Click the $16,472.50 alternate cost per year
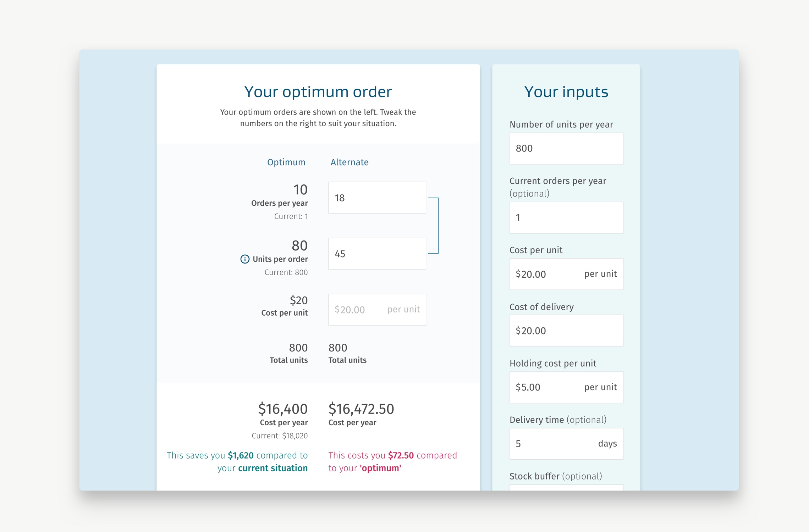 pos(361,409)
